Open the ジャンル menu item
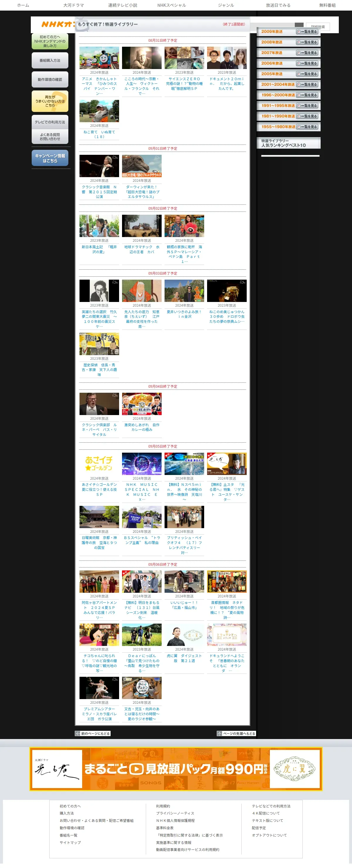Viewport: 352px width, 868px height. coord(226,5)
